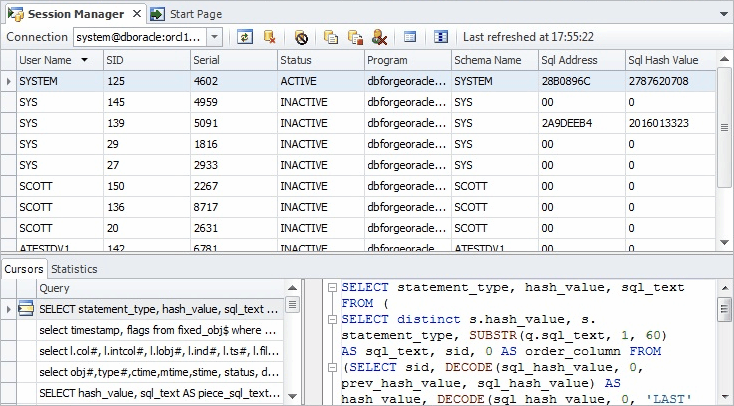Image resolution: width=734 pixels, height=406 pixels.
Task: Select query starting 'select obj#,type#,ctime'
Action: pos(160,373)
